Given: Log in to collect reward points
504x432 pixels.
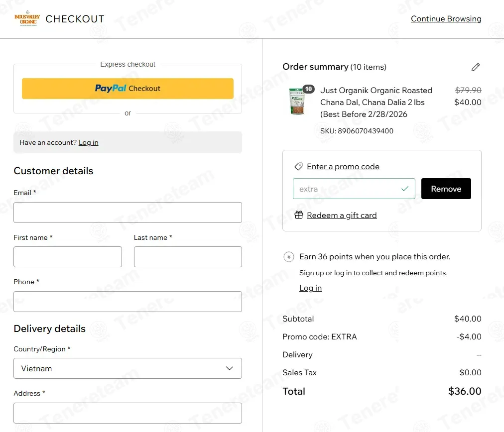Looking at the screenshot, I should [x=310, y=288].
